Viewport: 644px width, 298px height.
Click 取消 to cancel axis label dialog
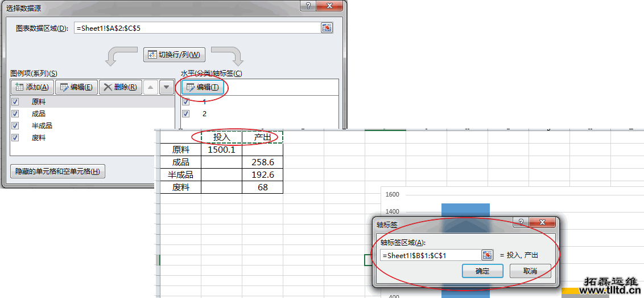(530, 271)
